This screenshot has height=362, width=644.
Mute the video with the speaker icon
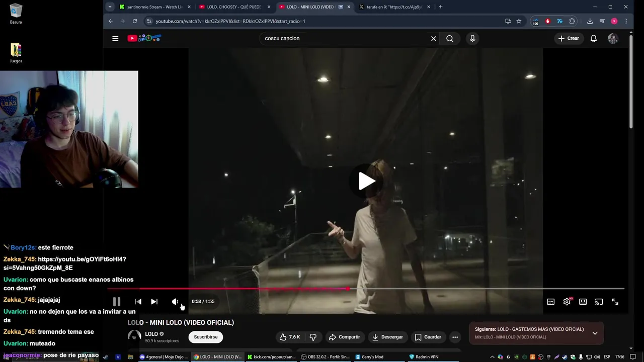pos(175,302)
